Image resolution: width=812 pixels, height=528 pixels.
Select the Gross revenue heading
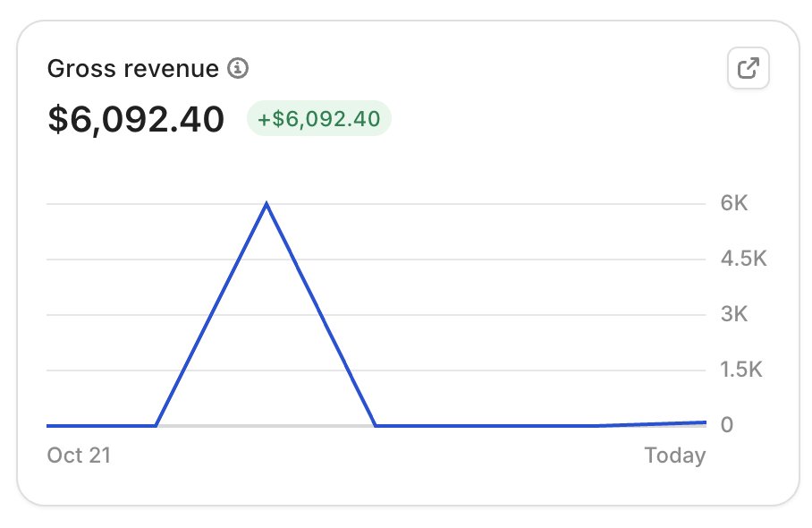point(133,68)
